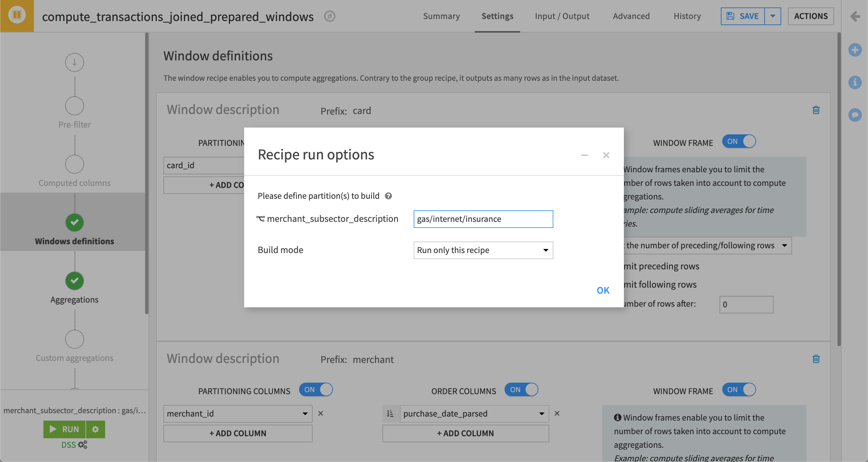Click the compass icon beside recipe name

click(330, 16)
